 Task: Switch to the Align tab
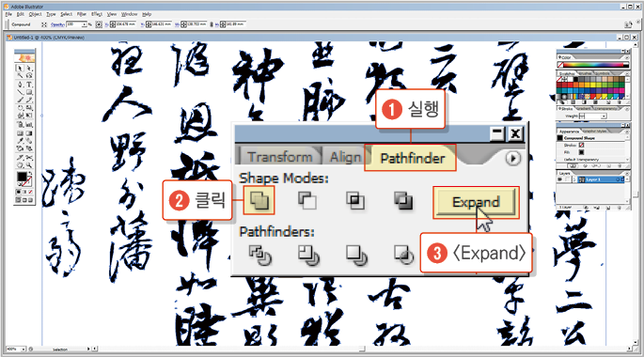345,157
